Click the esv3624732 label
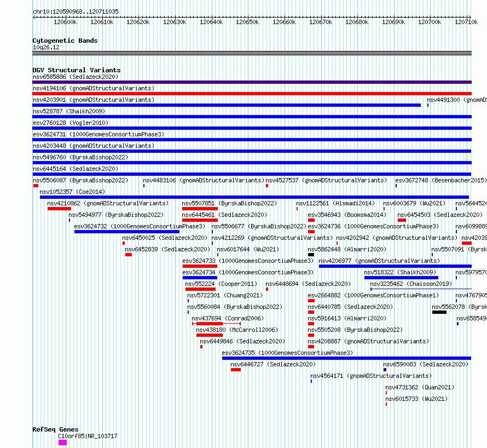This screenshot has width=487, height=448. [x=140, y=226]
